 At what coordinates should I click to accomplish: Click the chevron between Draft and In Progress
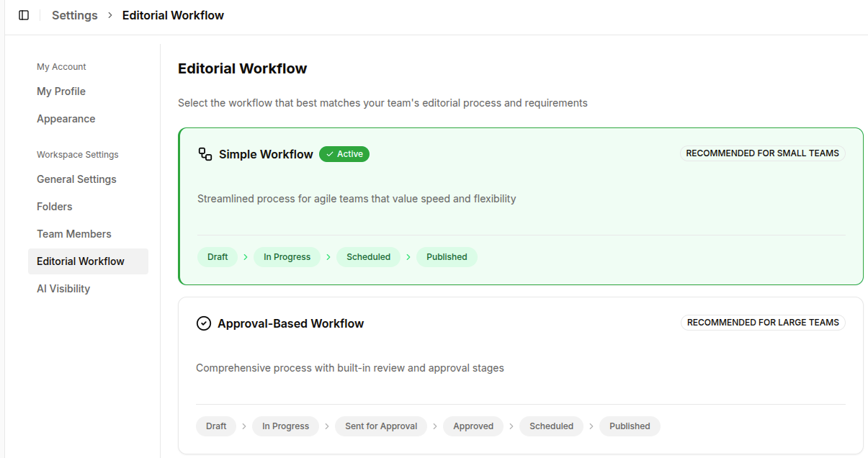pos(245,256)
